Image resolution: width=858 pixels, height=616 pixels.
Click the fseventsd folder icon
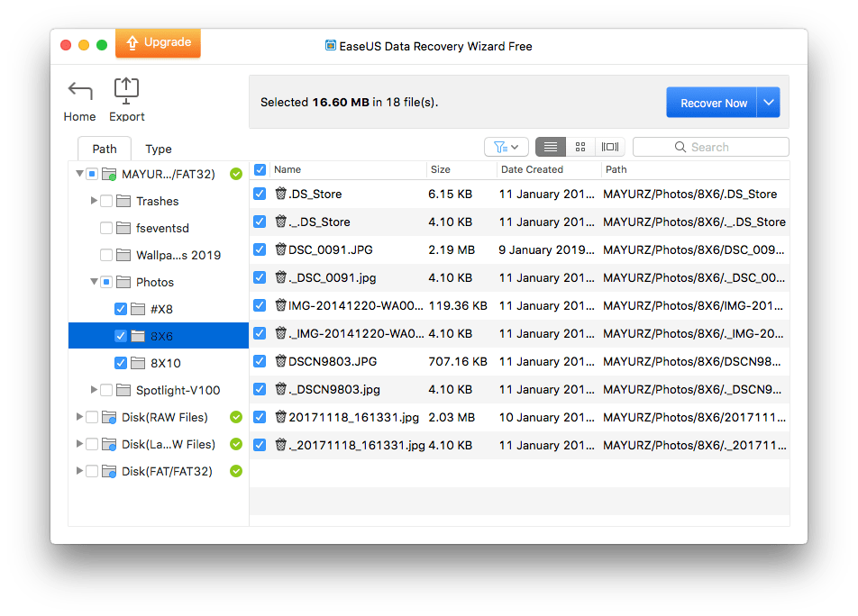click(123, 228)
